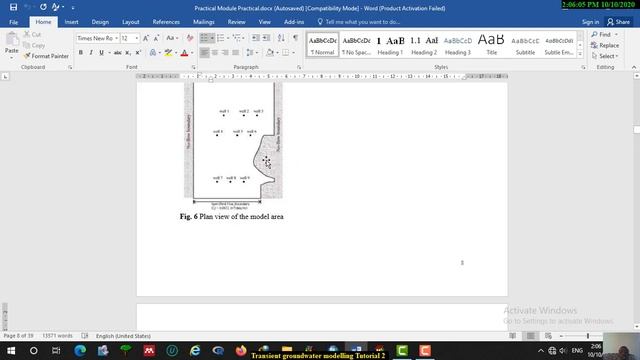Apply paragraph shading
Viewport: 640px width, 360px height.
point(269,52)
